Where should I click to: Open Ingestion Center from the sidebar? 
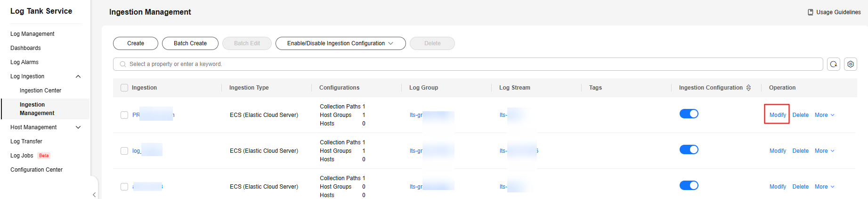point(41,91)
